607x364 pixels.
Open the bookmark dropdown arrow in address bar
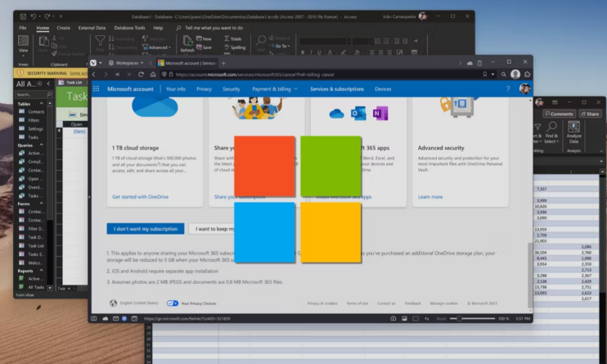pyautogui.click(x=492, y=74)
